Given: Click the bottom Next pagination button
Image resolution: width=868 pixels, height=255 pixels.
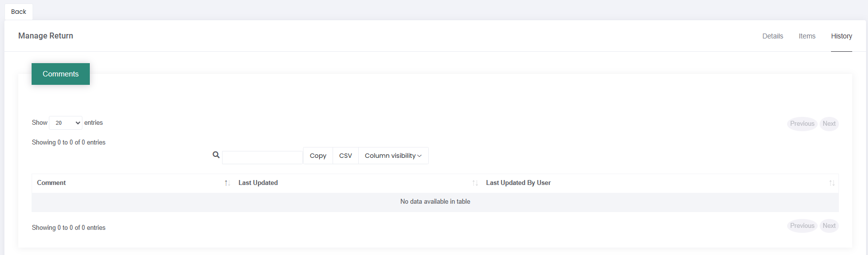Looking at the screenshot, I should click(829, 226).
